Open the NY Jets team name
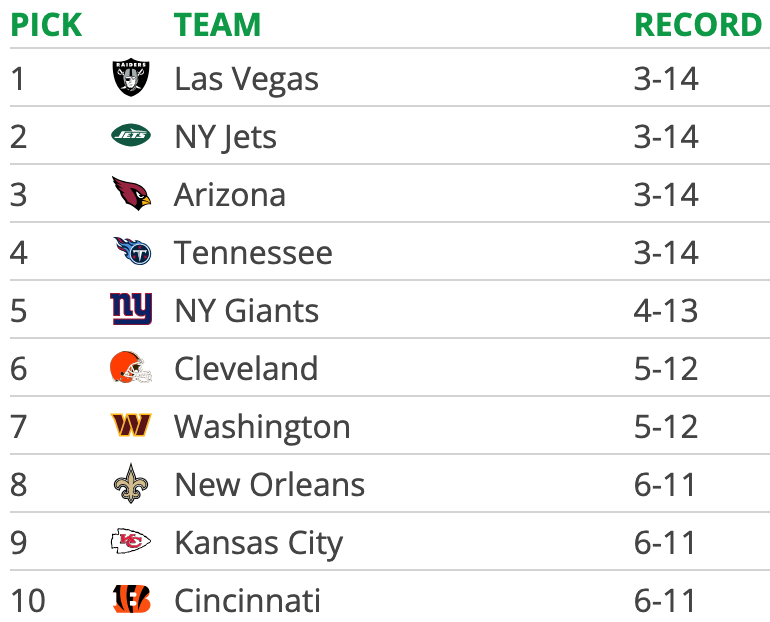770x622 pixels. click(225, 137)
